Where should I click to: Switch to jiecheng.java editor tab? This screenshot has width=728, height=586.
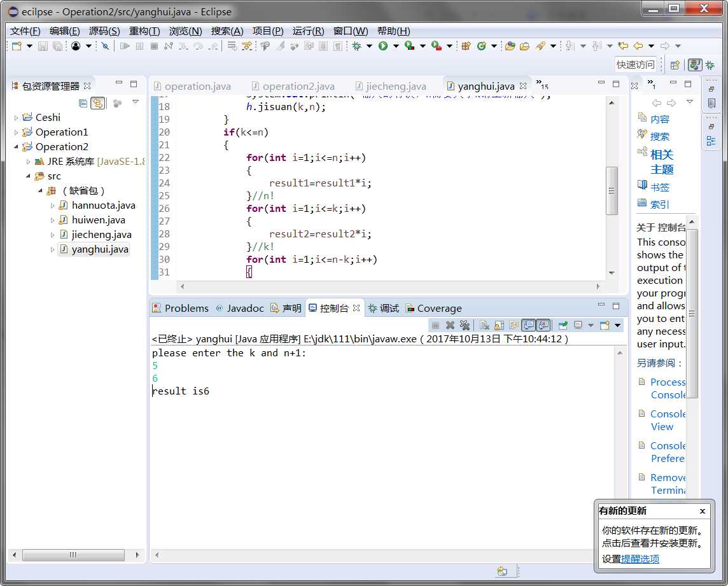click(x=391, y=87)
